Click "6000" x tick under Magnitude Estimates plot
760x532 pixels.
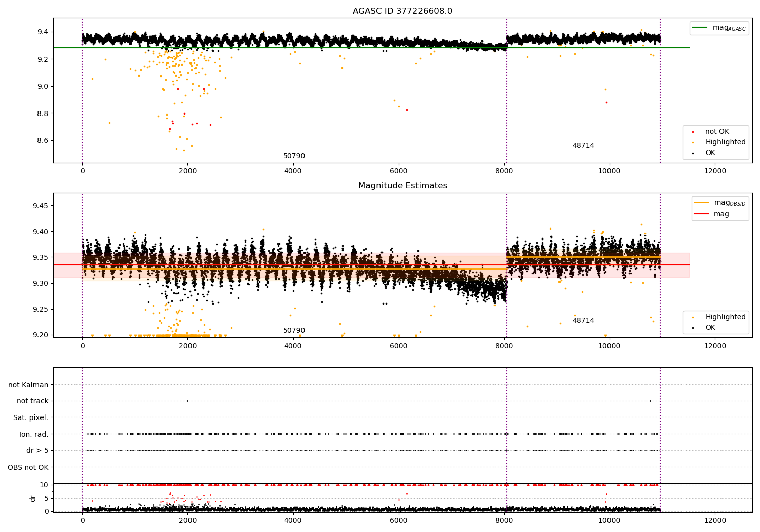pos(399,346)
